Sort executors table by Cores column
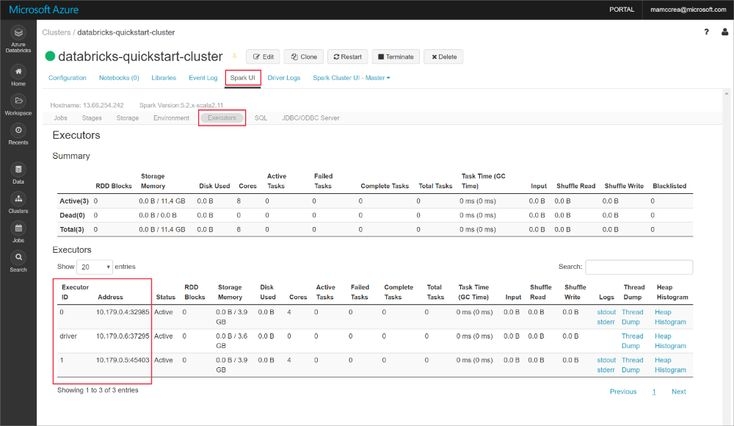 pyautogui.click(x=298, y=297)
